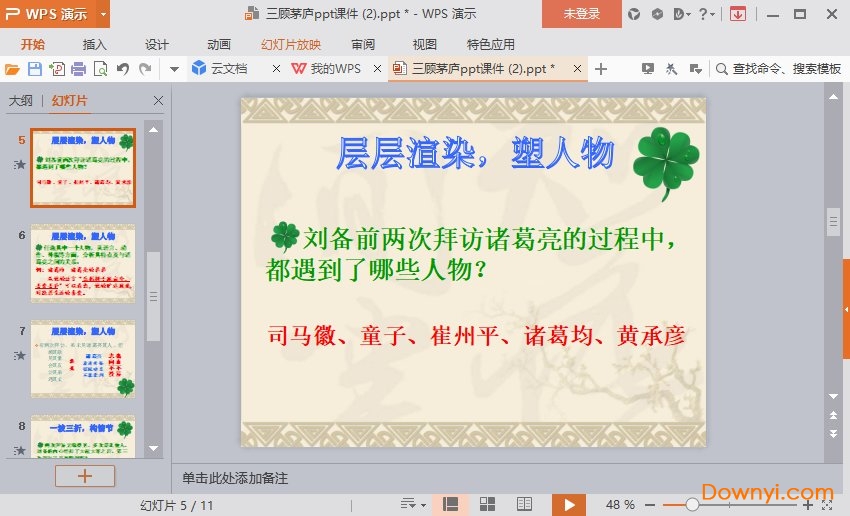850x516 pixels.
Task: Open the WPS 演示 application menu dropdown
Action: pyautogui.click(x=103, y=14)
